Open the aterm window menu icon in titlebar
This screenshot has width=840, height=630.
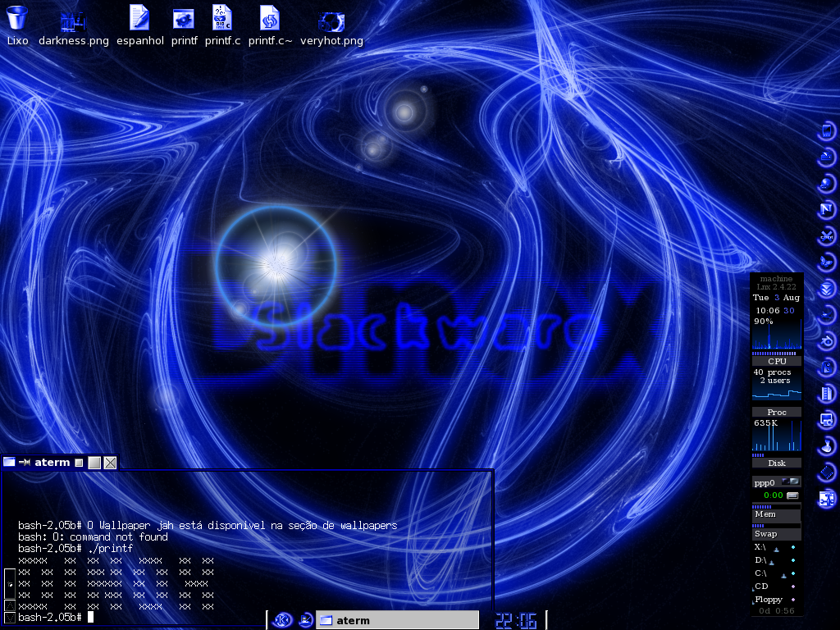9,462
